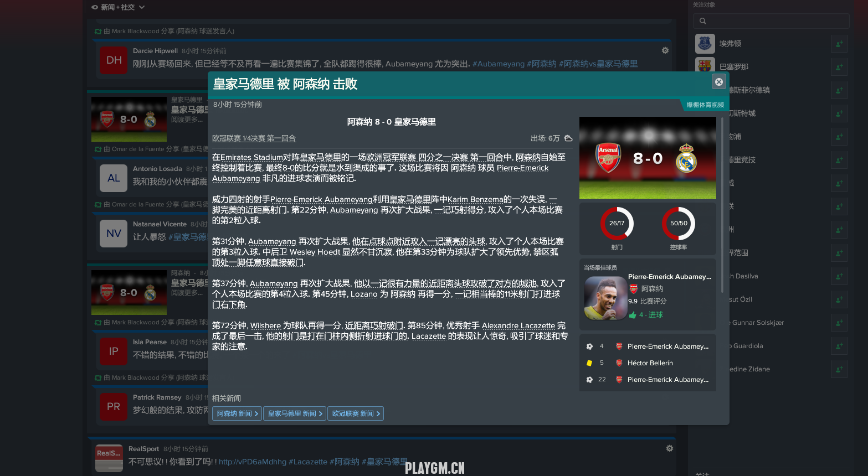Open settings gear on Darcie Hipwell post
The image size is (868, 476).
click(x=665, y=50)
